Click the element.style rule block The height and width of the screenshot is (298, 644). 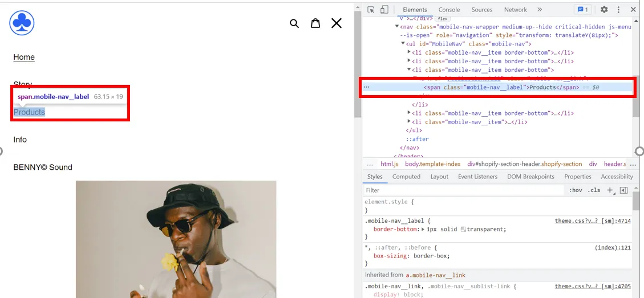[498, 206]
